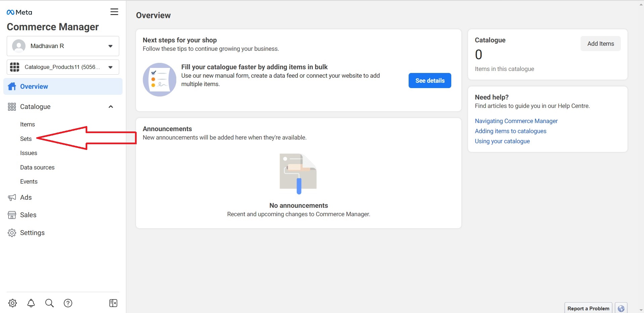Open Sets under Catalogue
The height and width of the screenshot is (313, 644).
point(26,139)
